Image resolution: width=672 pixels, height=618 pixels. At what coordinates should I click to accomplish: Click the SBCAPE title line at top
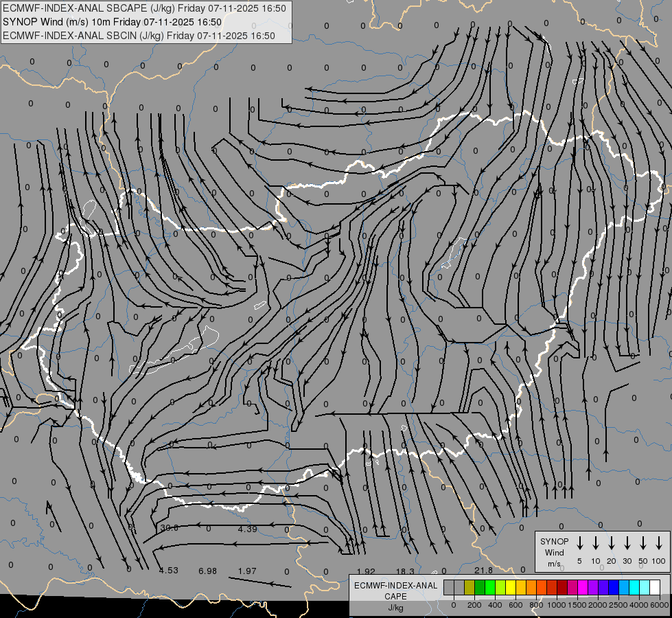pyautogui.click(x=144, y=8)
